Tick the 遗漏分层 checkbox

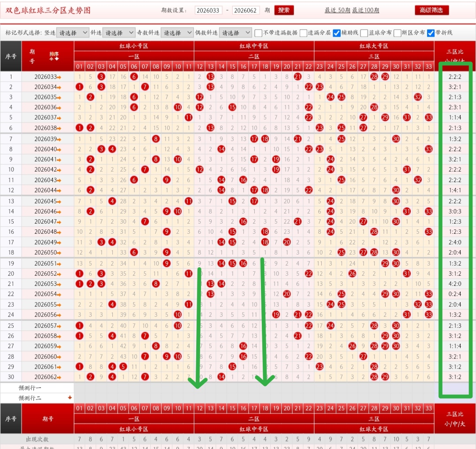pyautogui.click(x=303, y=33)
